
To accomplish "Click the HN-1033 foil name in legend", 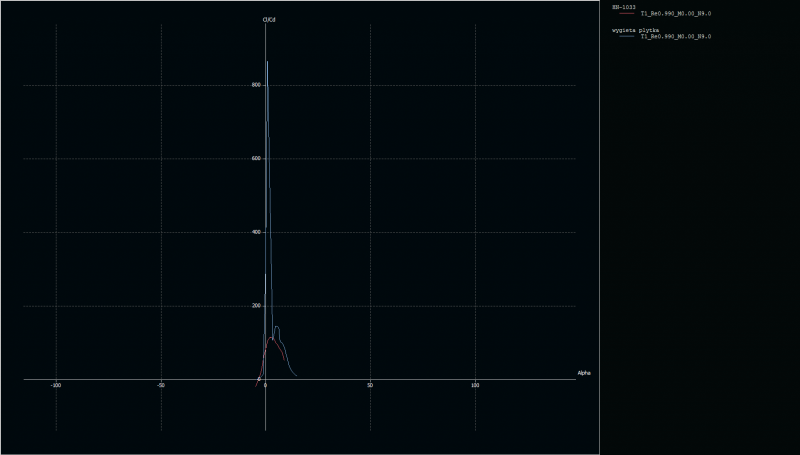I will pyautogui.click(x=622, y=7).
